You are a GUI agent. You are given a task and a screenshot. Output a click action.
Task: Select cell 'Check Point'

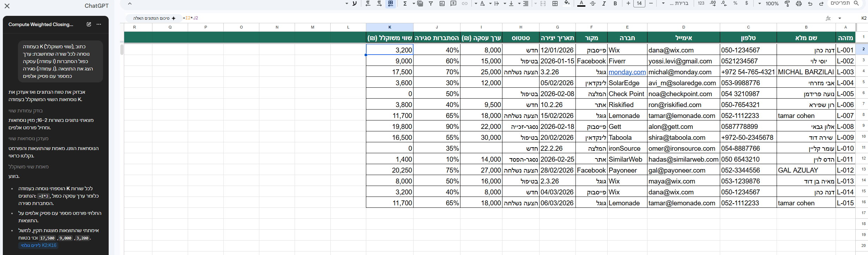627,94
